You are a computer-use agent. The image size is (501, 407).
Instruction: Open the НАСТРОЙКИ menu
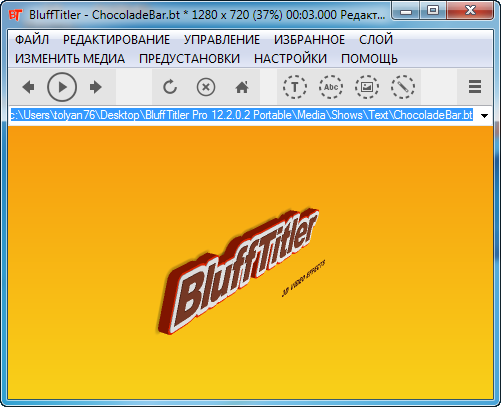coord(290,59)
